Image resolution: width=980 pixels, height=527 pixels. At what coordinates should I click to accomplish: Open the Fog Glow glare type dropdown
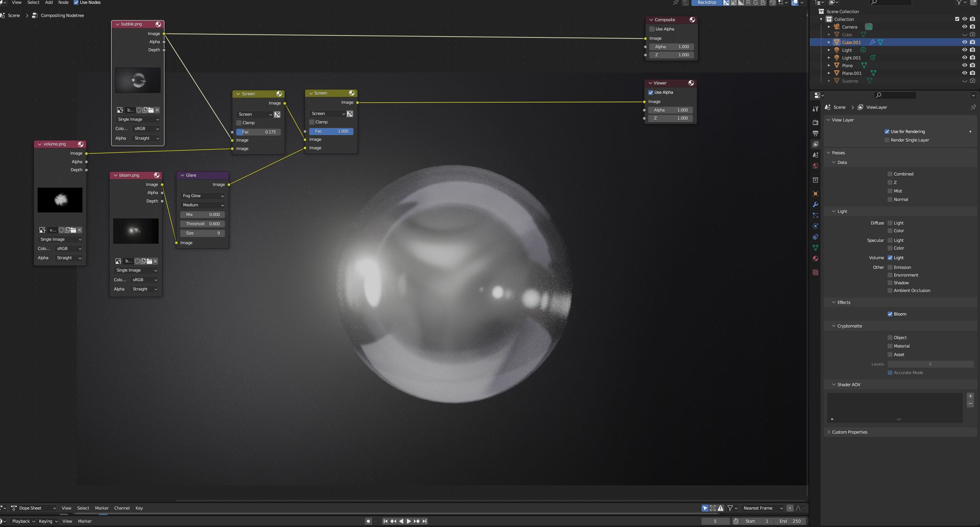point(203,196)
